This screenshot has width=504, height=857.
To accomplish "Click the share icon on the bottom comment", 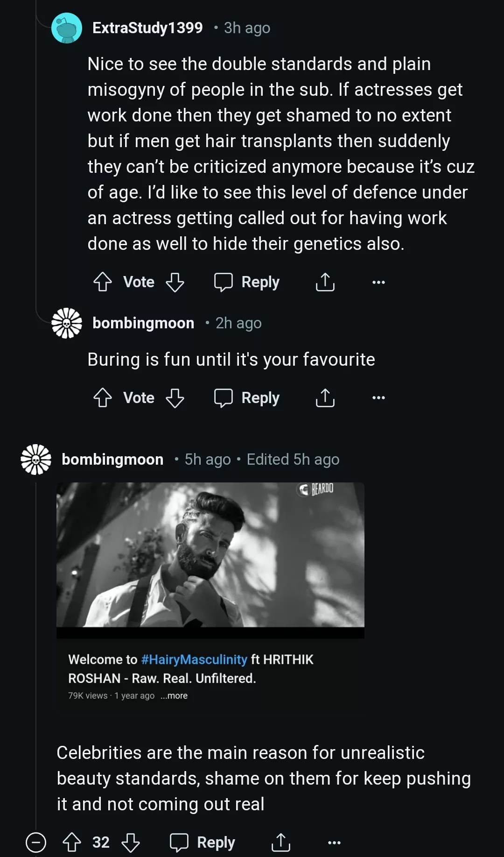I will coord(280,842).
